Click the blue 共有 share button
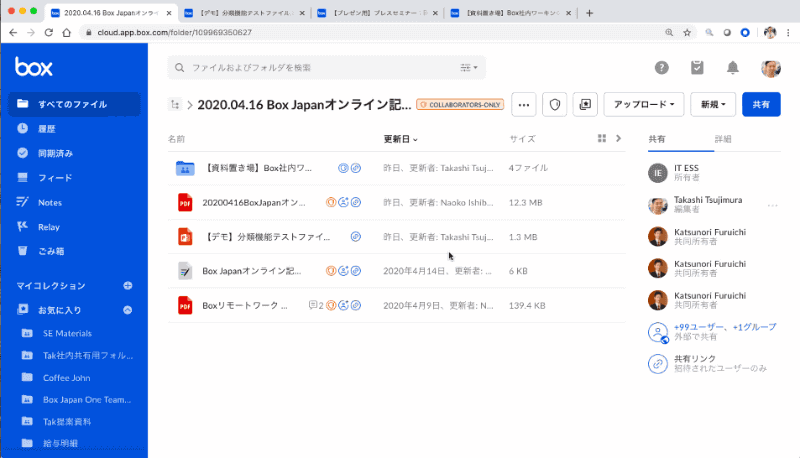Image resolution: width=800 pixels, height=458 pixels. 761,105
